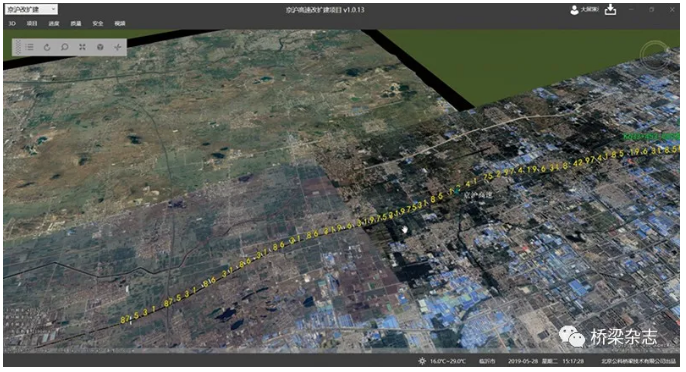This screenshot has height=372, width=686.
Task: Open the 项目 menu
Action: 32,24
